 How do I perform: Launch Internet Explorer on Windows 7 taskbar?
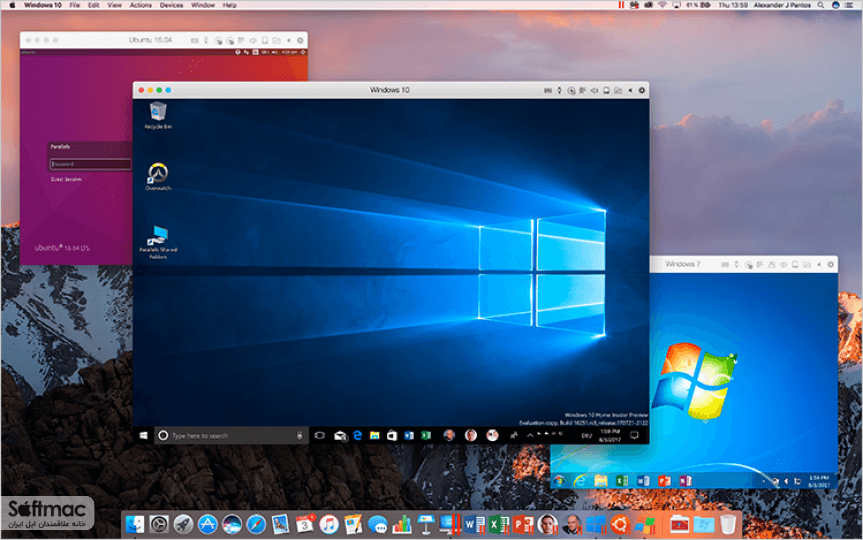click(579, 481)
